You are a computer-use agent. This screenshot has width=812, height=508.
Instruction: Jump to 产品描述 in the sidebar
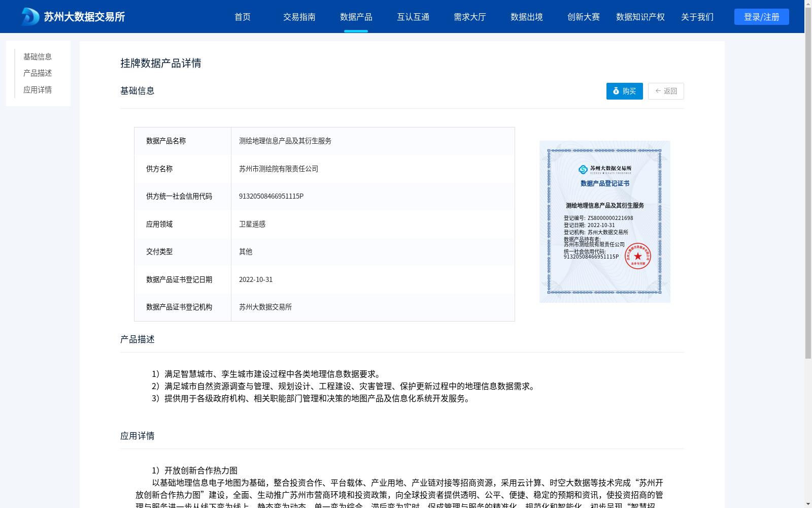(x=38, y=73)
